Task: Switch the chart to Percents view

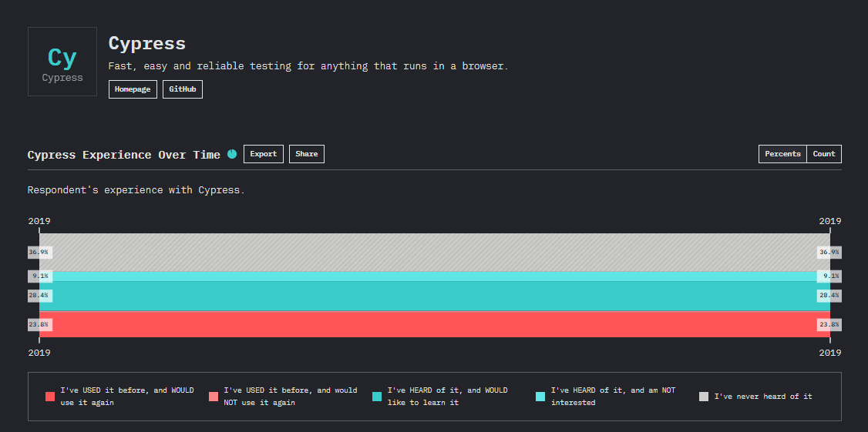Action: [782, 154]
